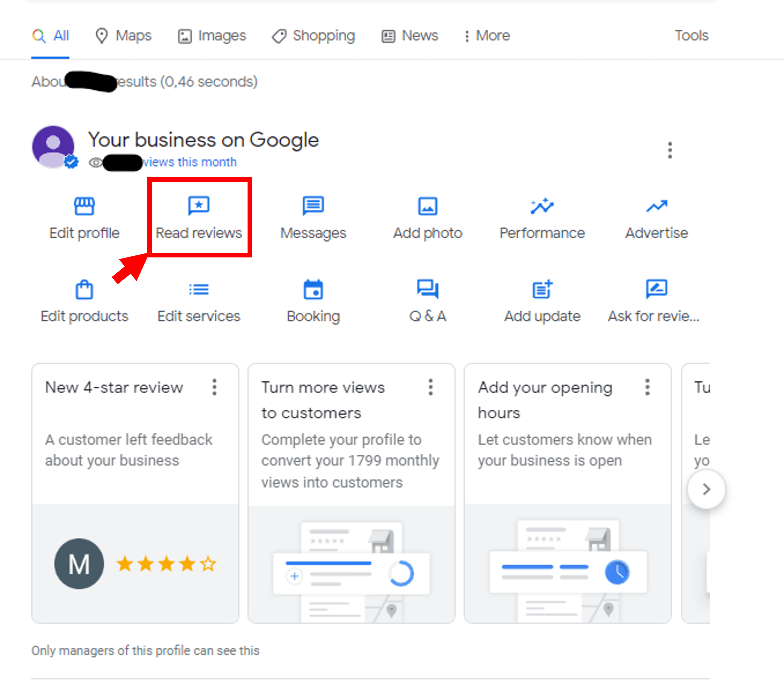Open Messages for your business
The image size is (784, 692).
coord(313,206)
